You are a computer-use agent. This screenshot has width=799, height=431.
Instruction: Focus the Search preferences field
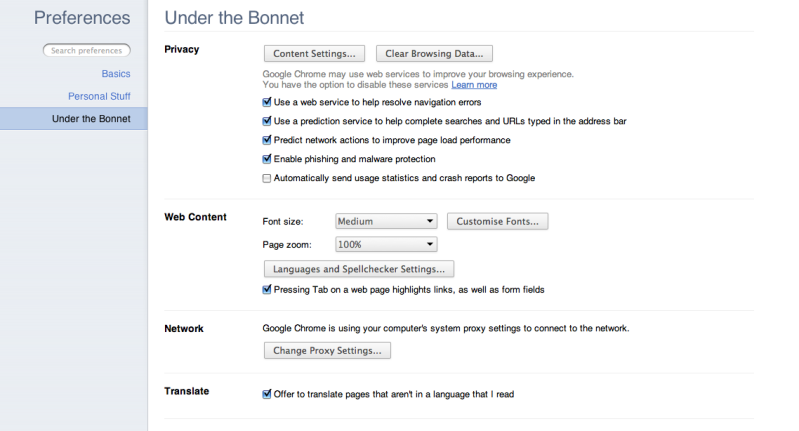(89, 50)
